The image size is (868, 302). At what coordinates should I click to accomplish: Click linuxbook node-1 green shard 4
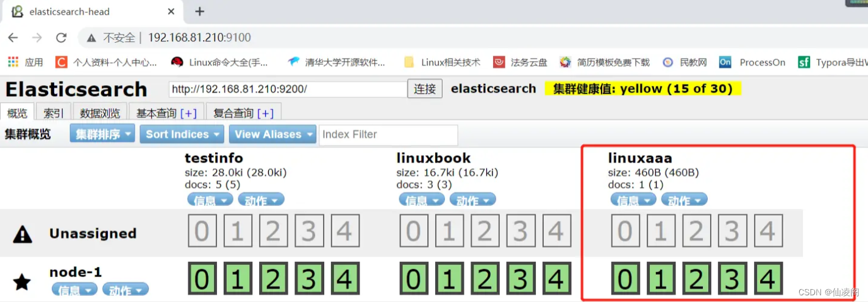(x=557, y=279)
